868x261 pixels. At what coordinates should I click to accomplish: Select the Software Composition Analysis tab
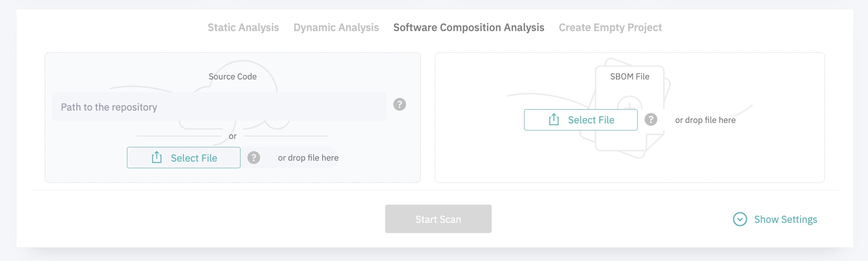469,28
